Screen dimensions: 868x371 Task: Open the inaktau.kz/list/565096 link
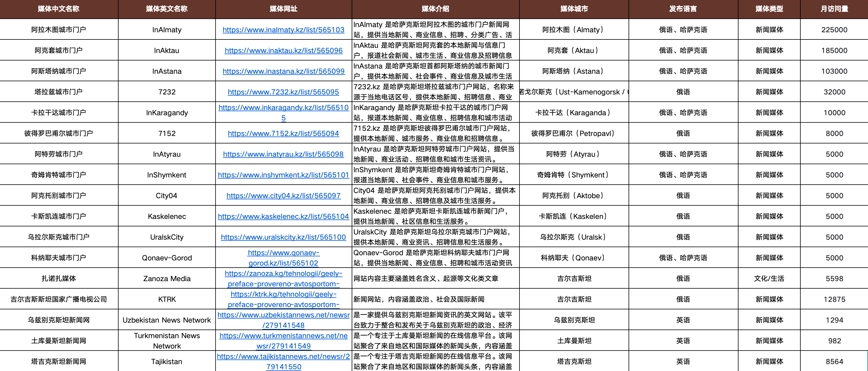tap(283, 50)
